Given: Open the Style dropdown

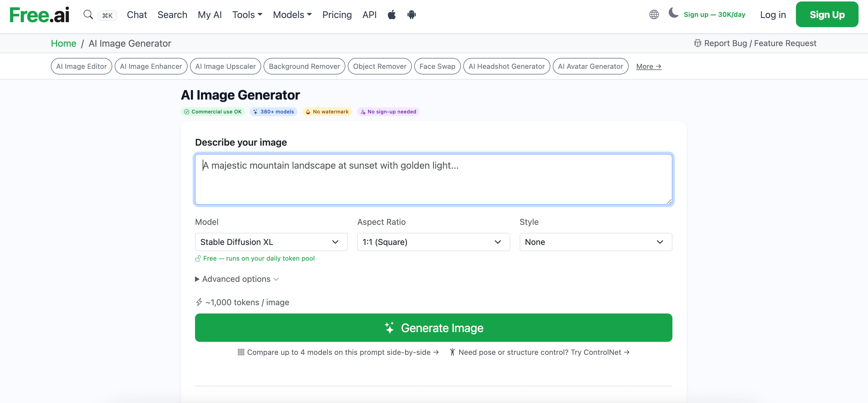Looking at the screenshot, I should pos(596,242).
